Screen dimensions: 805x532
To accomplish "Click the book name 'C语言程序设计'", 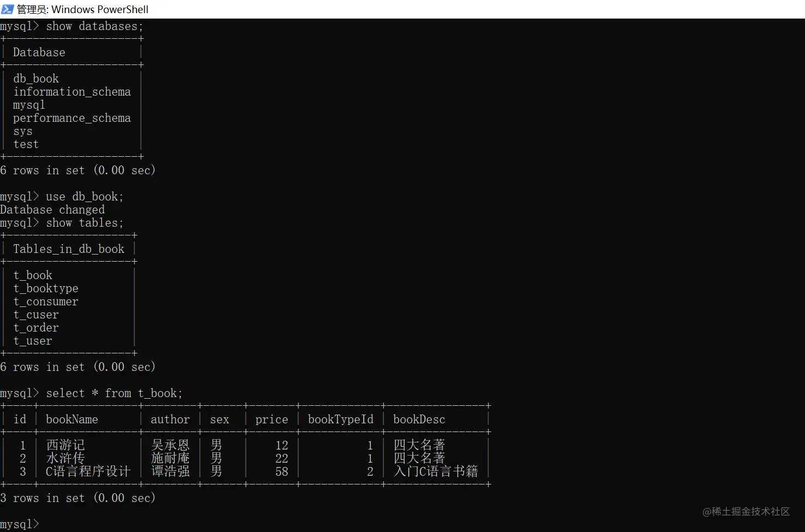I will coord(88,471).
